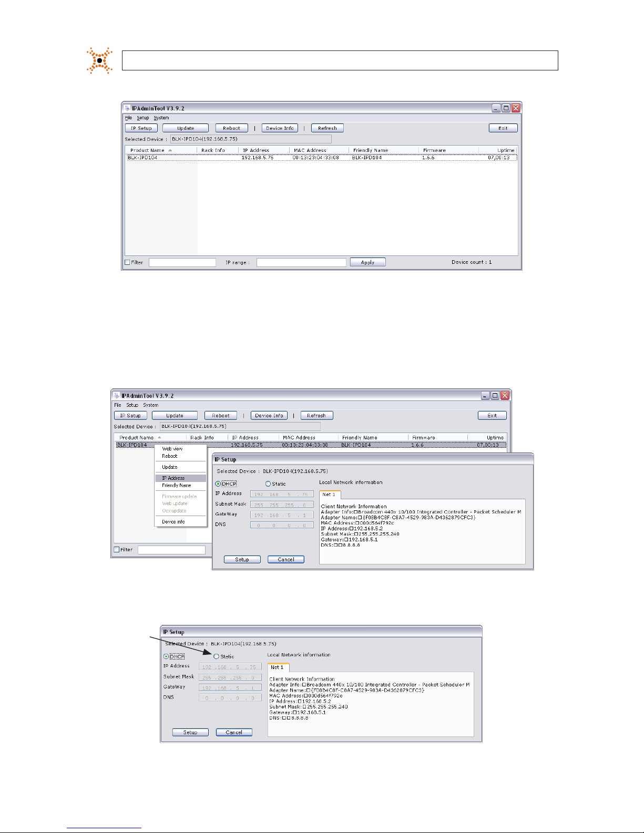Click uptime value 07,00:13 in upper window
This screenshot has width=644, height=833.
pos(498,158)
